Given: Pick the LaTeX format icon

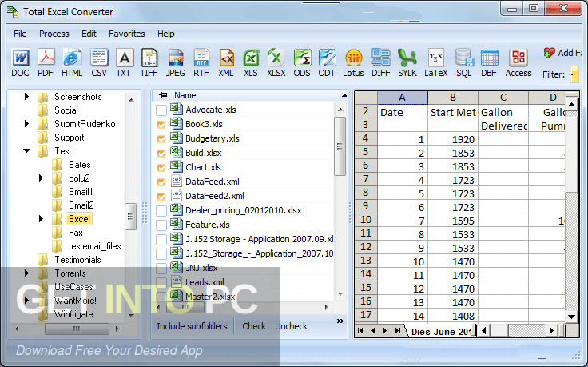Looking at the screenshot, I should [x=435, y=62].
